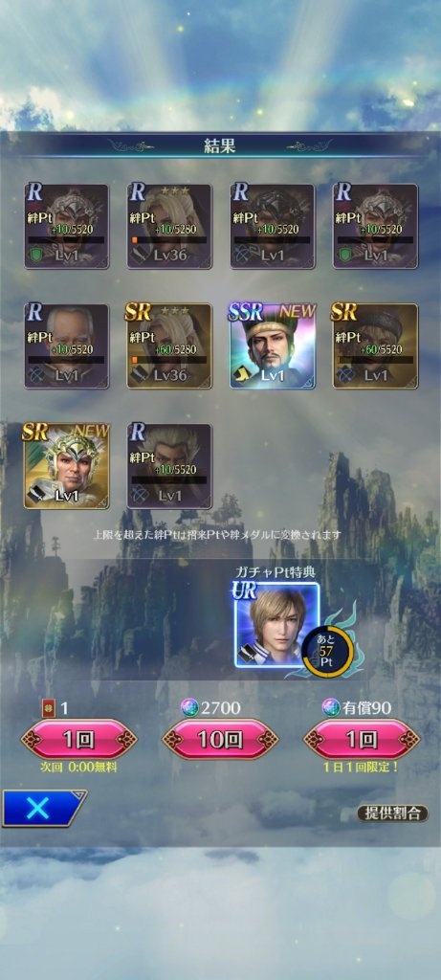Select the SR NEW helmeted officer card
This screenshot has height=980, width=441.
tap(67, 466)
